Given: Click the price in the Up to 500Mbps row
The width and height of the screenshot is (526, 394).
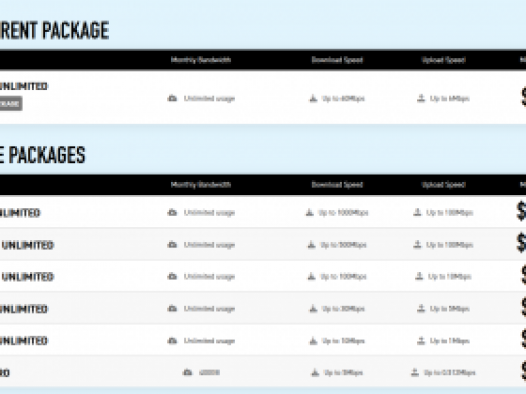Looking at the screenshot, I should 521,243.
